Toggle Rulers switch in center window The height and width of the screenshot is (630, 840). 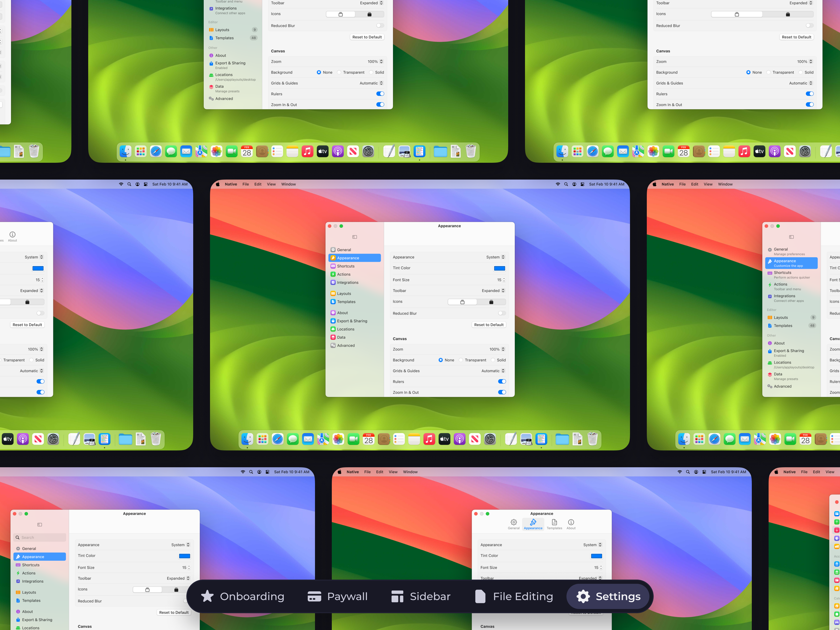click(502, 382)
